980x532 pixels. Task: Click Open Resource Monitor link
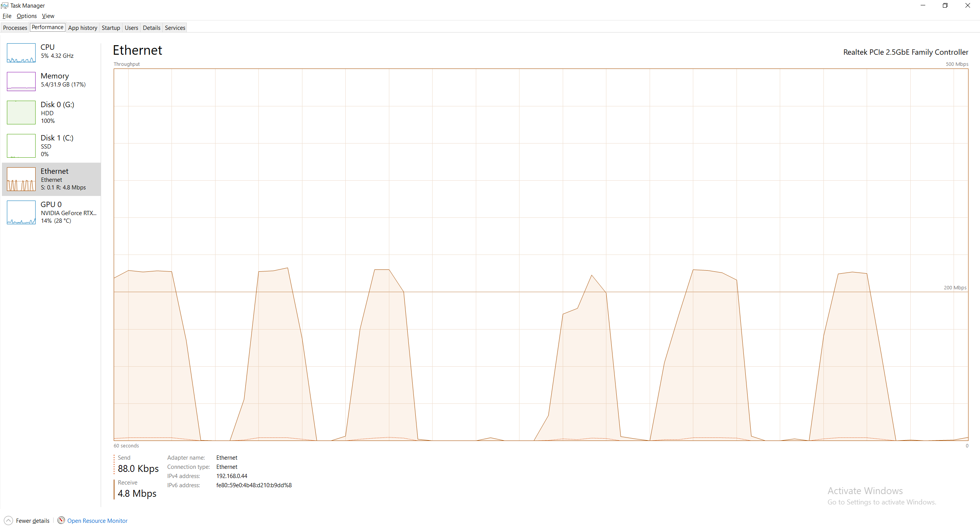(x=97, y=521)
